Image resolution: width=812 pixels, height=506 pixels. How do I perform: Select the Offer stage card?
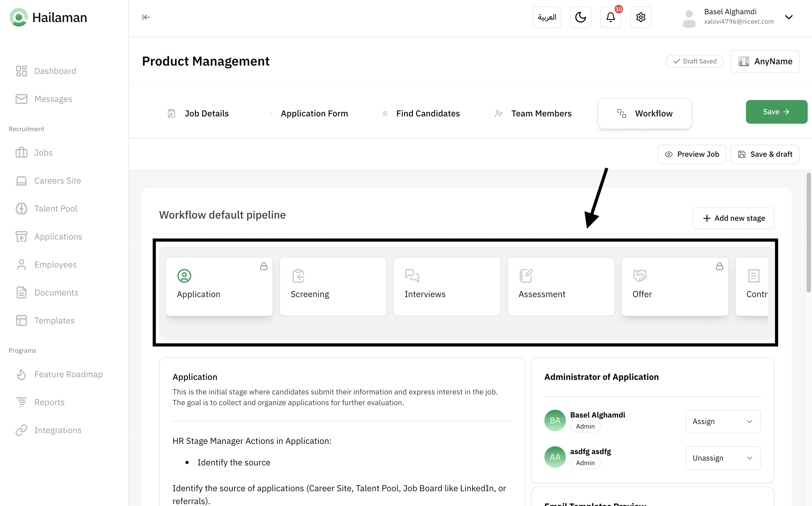pos(674,286)
